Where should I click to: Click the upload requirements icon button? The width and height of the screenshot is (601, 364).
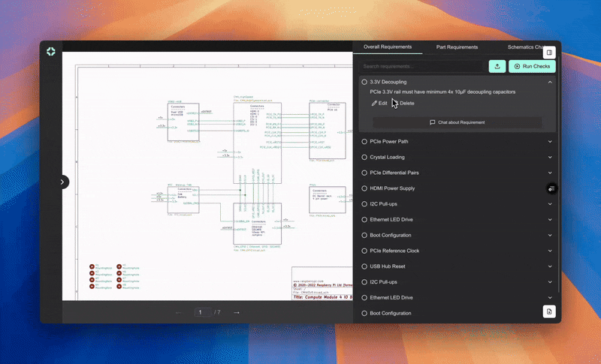click(x=497, y=66)
